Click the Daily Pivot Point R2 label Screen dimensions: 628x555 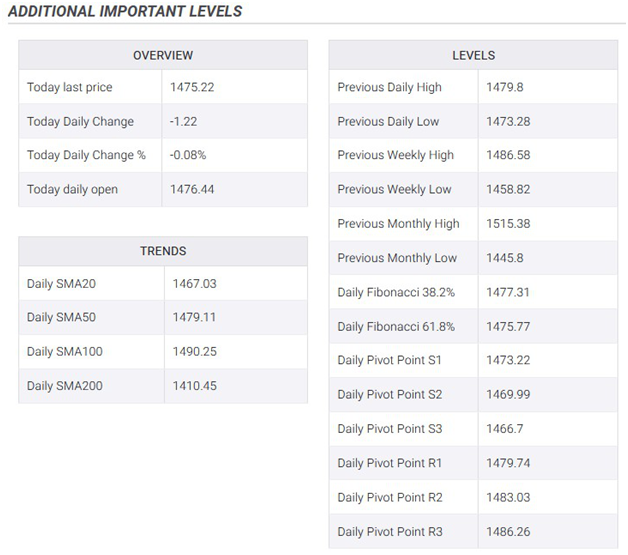point(390,498)
